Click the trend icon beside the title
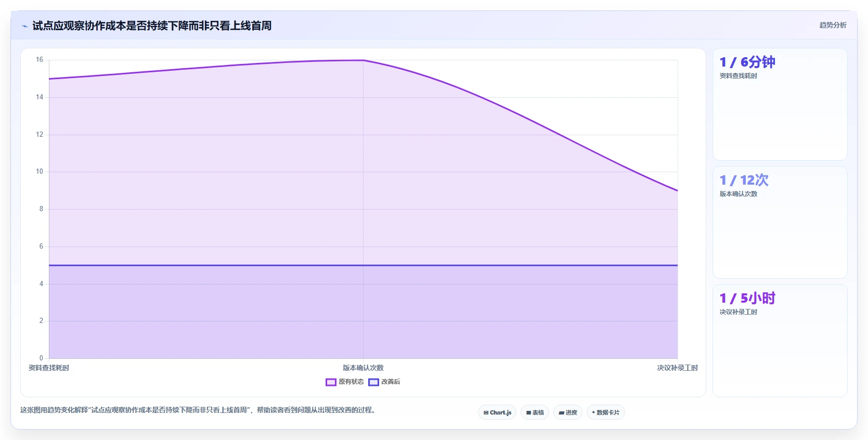 [24, 26]
